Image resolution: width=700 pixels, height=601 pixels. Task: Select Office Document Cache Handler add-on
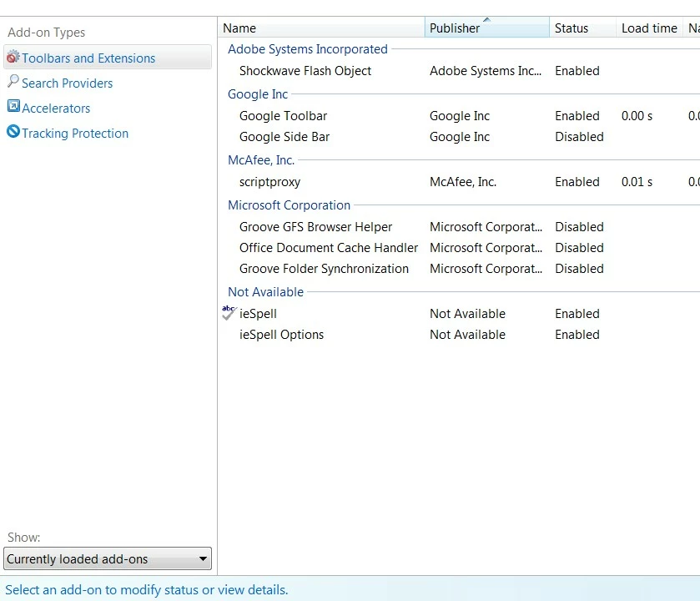point(328,248)
